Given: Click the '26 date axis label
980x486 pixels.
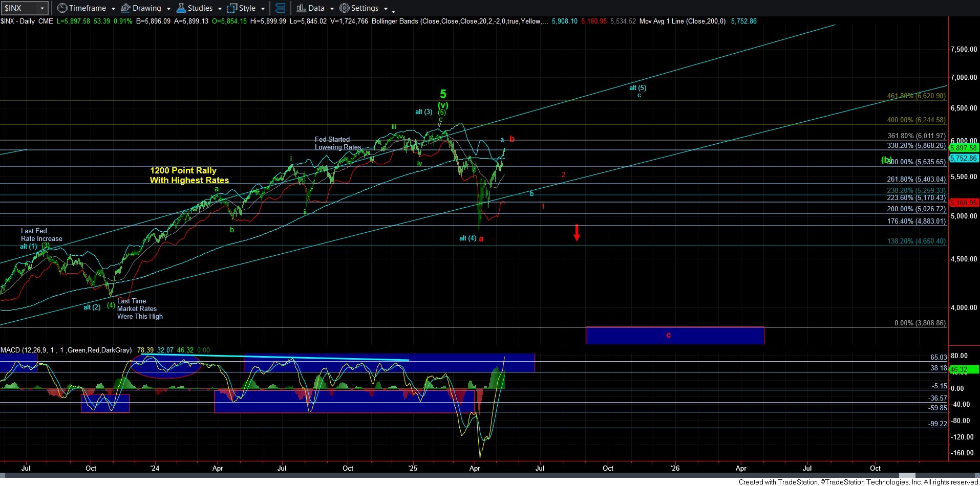Looking at the screenshot, I should pos(675,468).
